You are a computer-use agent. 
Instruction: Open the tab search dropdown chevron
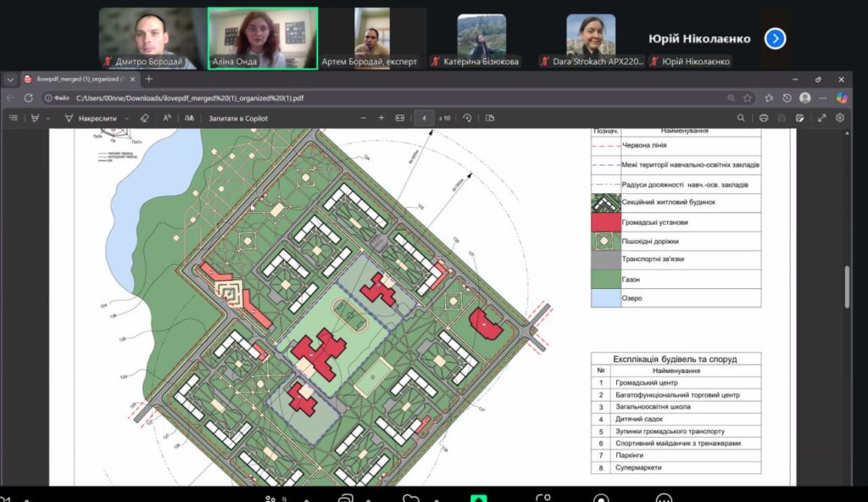point(10,79)
